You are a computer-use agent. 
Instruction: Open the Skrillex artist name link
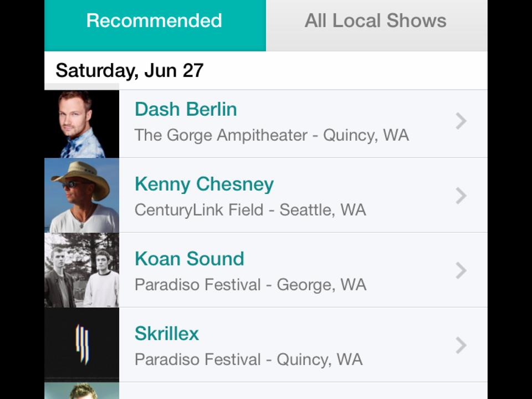167,334
